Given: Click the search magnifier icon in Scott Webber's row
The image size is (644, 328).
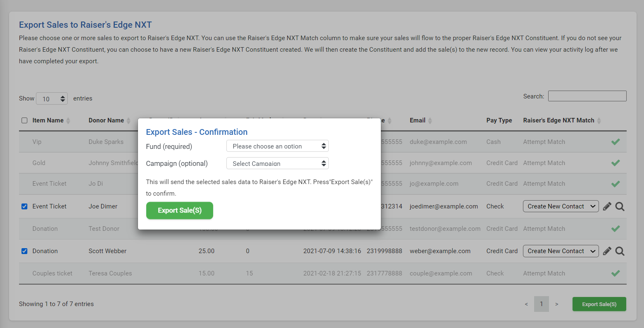Looking at the screenshot, I should [620, 251].
